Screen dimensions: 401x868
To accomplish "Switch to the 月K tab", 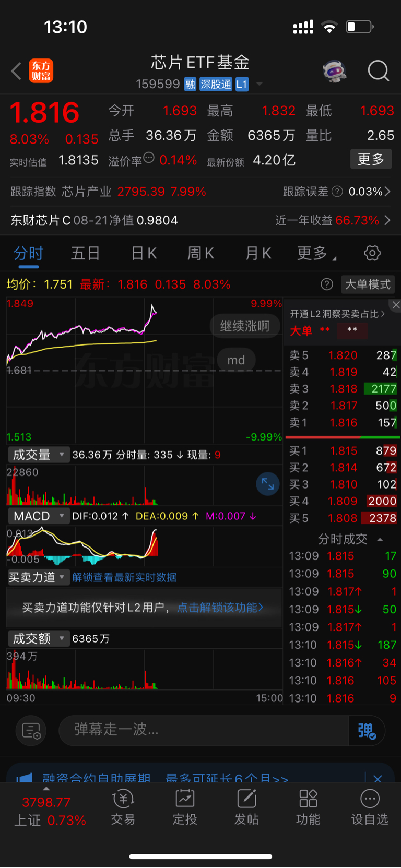I will tap(258, 254).
